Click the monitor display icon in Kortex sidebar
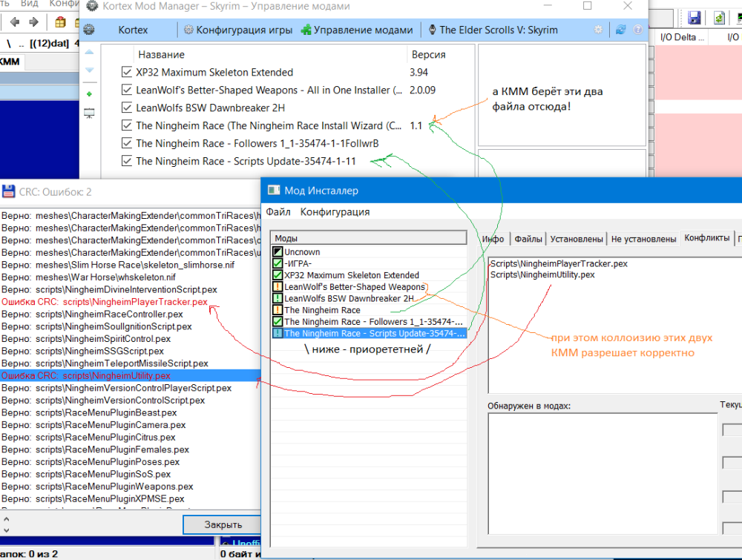Image resolution: width=742 pixels, height=560 pixels. click(89, 113)
